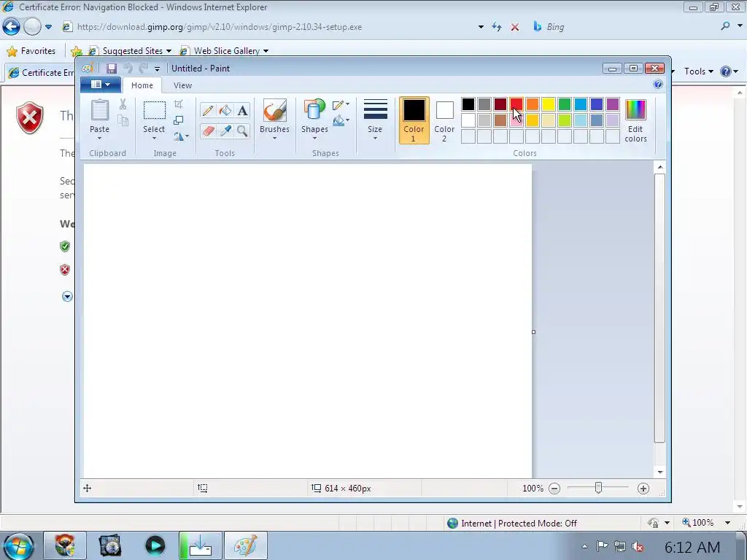Open the Paint application menu button
The height and width of the screenshot is (560, 747).
101,85
